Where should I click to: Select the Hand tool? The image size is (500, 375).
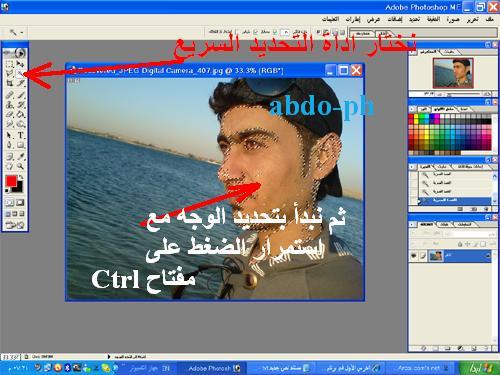10,166
